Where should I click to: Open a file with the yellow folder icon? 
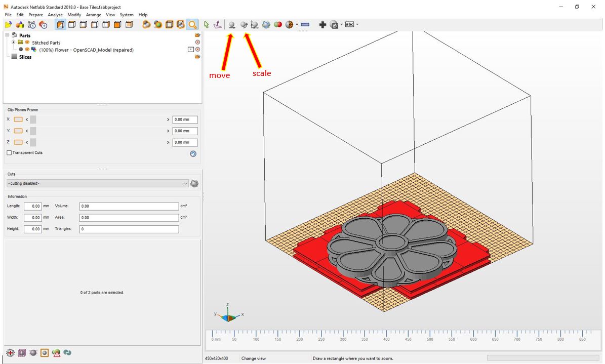[x=8, y=25]
